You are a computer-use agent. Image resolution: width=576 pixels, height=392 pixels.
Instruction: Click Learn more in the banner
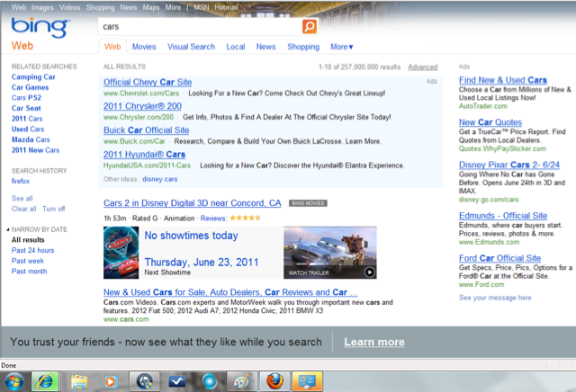click(374, 342)
